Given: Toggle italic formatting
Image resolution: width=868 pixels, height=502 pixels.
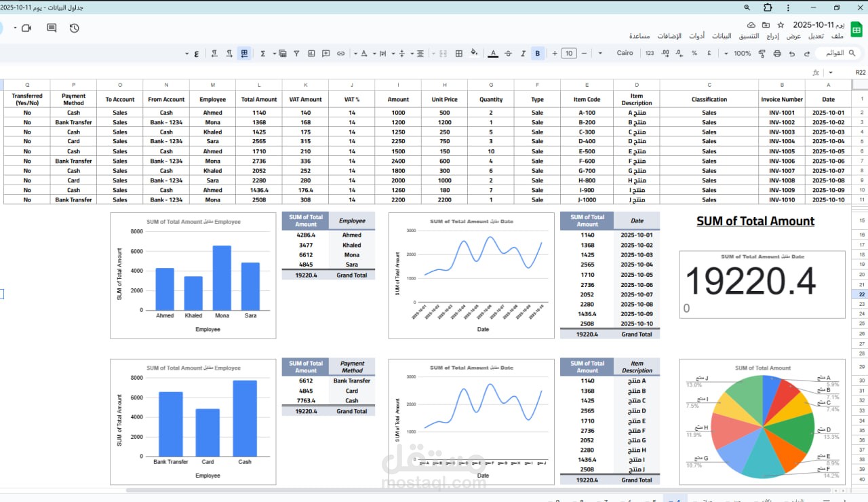Looking at the screenshot, I should point(523,53).
